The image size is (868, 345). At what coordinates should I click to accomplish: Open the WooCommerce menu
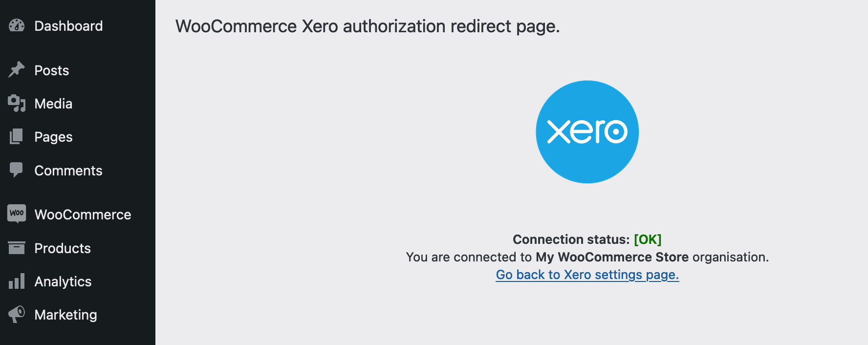pos(83,214)
